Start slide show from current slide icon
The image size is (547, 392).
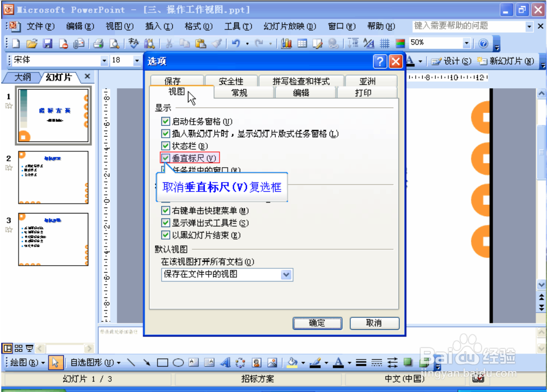[x=29, y=348]
